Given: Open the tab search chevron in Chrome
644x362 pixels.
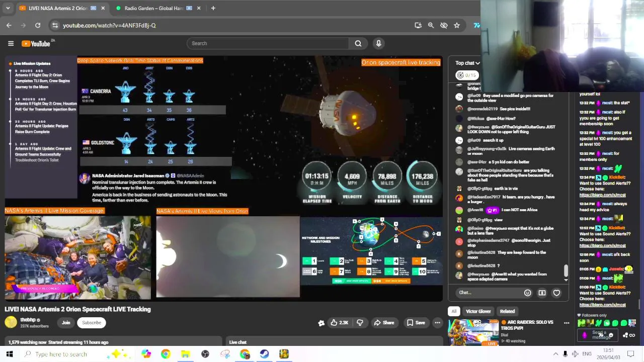Looking at the screenshot, I should click(x=8, y=8).
